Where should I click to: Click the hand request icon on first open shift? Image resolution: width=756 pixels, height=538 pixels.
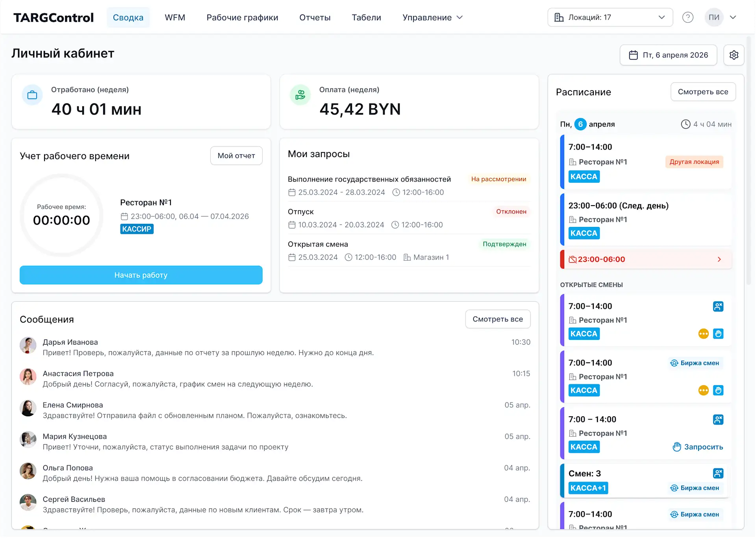point(719,334)
